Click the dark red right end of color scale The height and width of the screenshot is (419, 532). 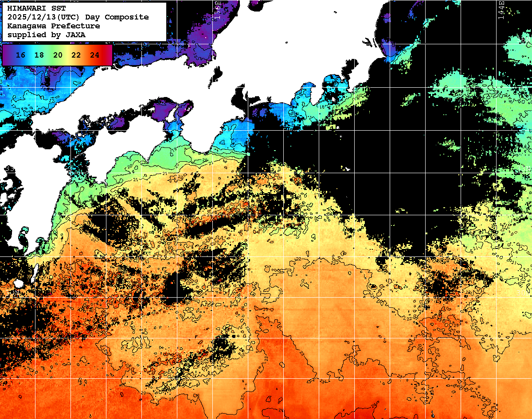109,55
